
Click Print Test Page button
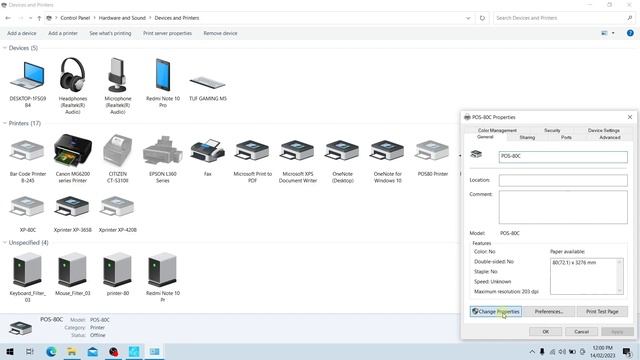pos(602,311)
